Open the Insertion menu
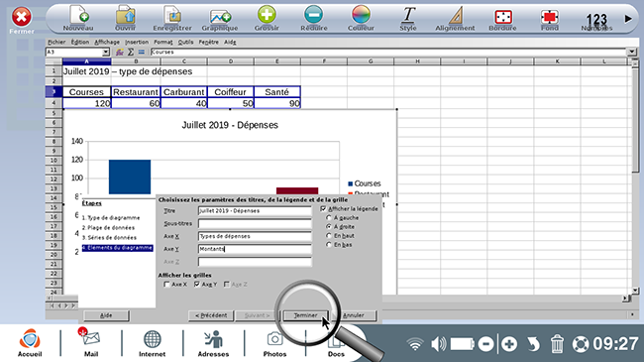Viewport: 644px width, 362px height. [x=137, y=42]
